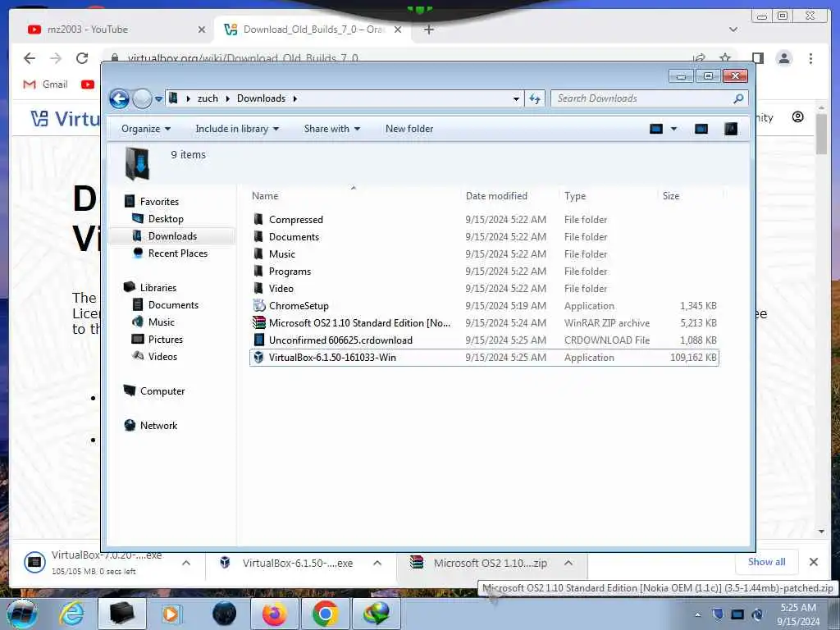Open the Organize menu

tap(146, 129)
